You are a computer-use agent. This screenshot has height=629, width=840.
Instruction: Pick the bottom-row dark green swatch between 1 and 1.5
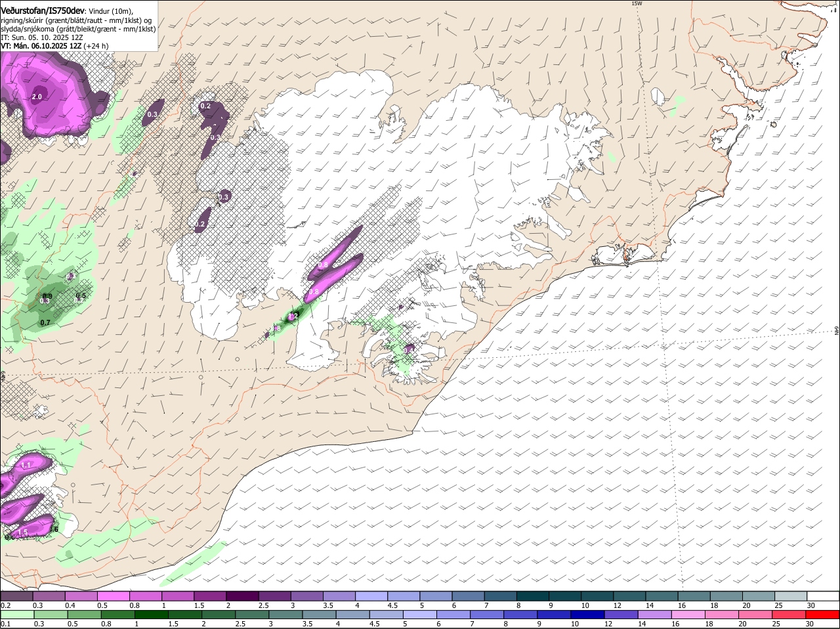[152, 614]
